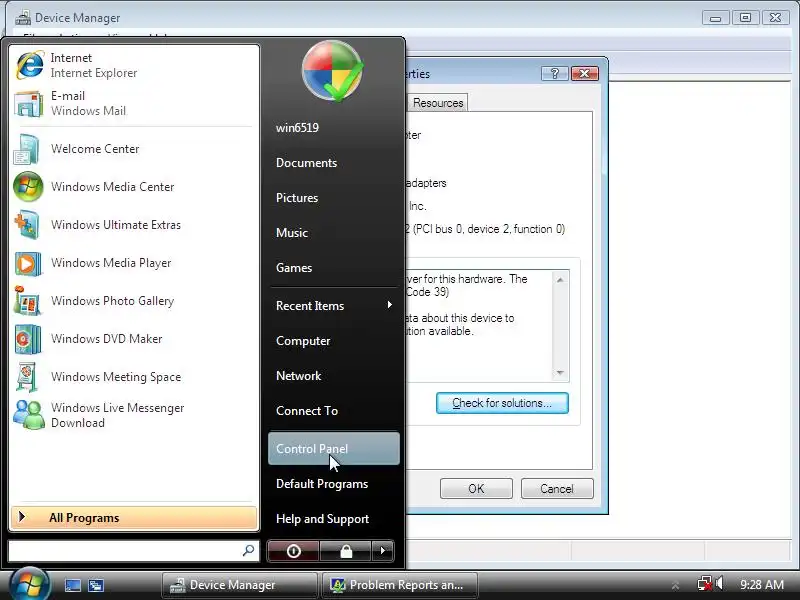Open Windows Mail E-mail entry
800x600 pixels.
pyautogui.click(x=134, y=103)
